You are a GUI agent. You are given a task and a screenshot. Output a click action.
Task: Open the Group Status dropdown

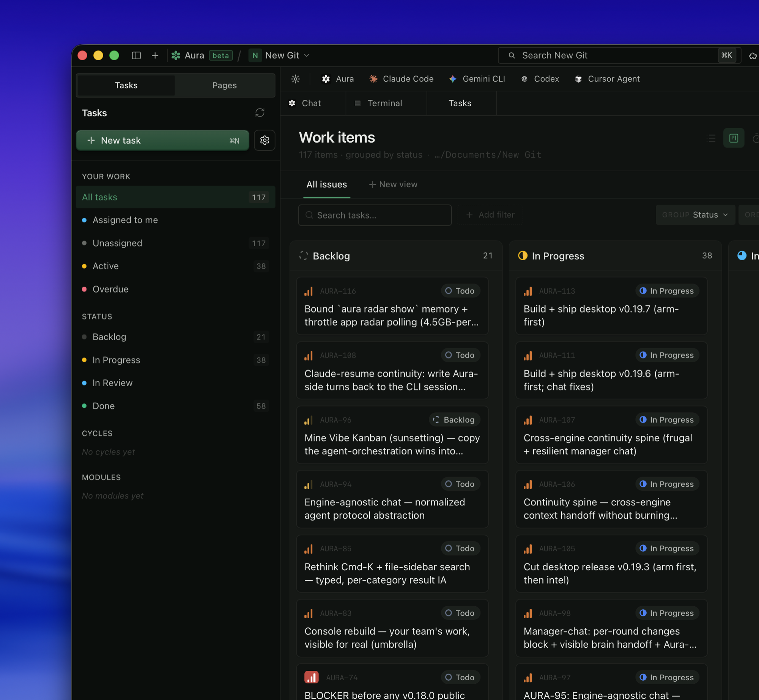click(x=695, y=215)
